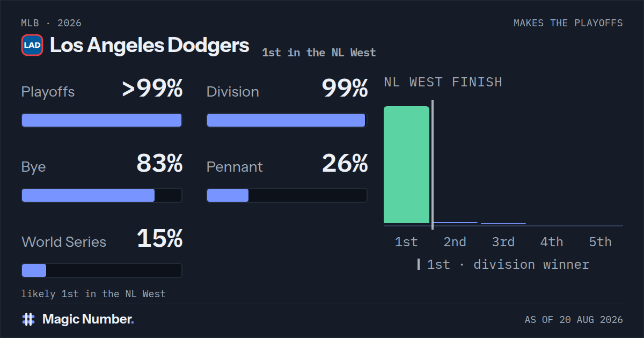
Task: Select the 2nd place axis label
Action: 455,242
